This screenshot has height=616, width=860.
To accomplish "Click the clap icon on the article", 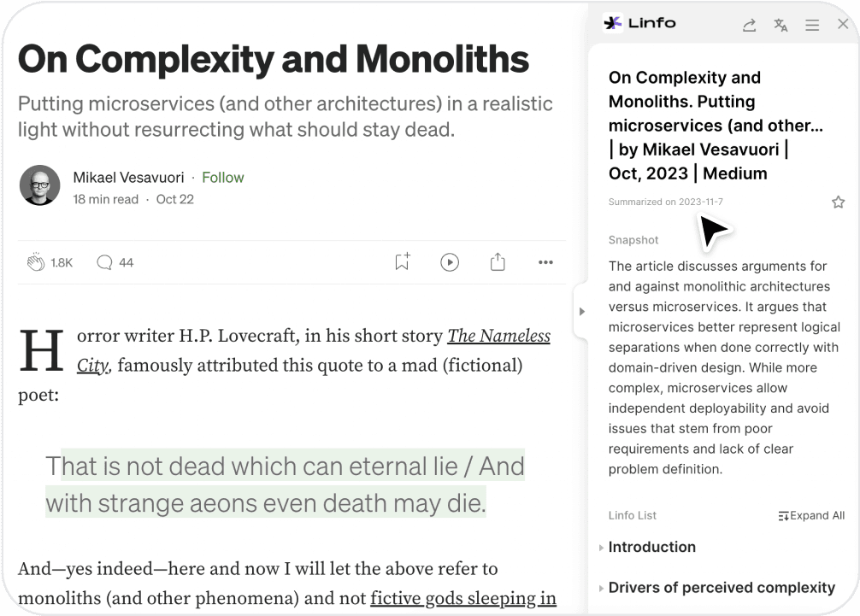I will click(x=36, y=262).
